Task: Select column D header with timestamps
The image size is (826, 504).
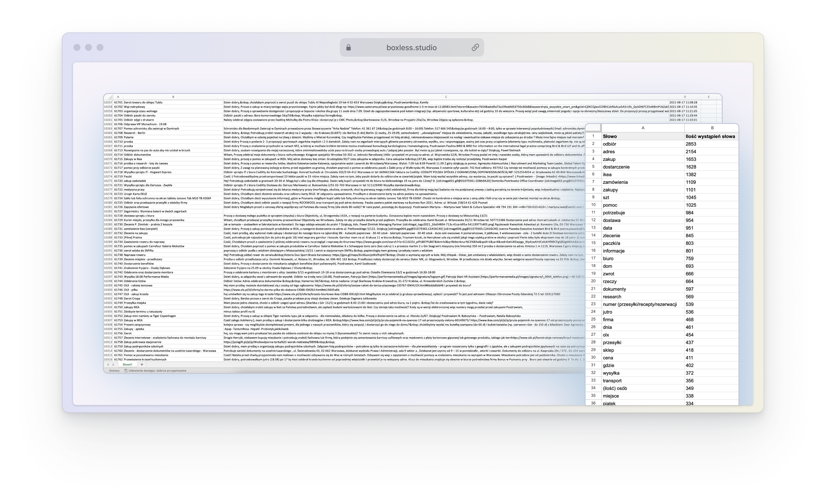Action: point(684,97)
